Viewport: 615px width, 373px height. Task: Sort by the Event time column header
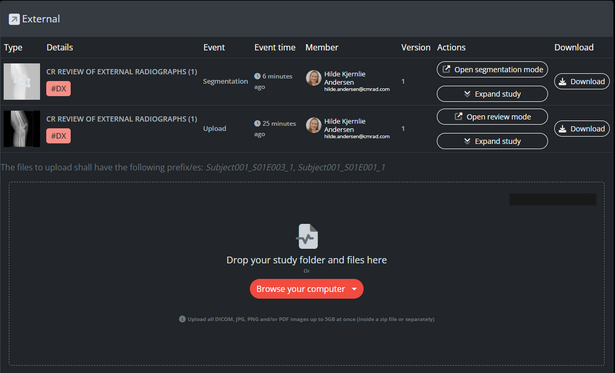click(275, 47)
